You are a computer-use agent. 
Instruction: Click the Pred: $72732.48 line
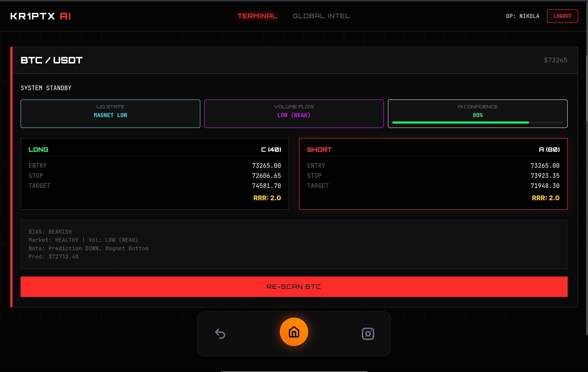coord(53,257)
